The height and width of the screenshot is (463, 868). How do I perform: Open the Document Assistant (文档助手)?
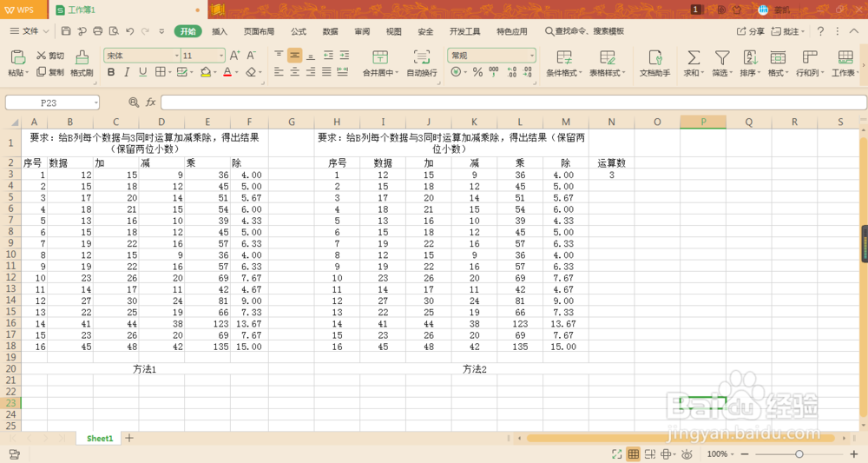tap(654, 63)
